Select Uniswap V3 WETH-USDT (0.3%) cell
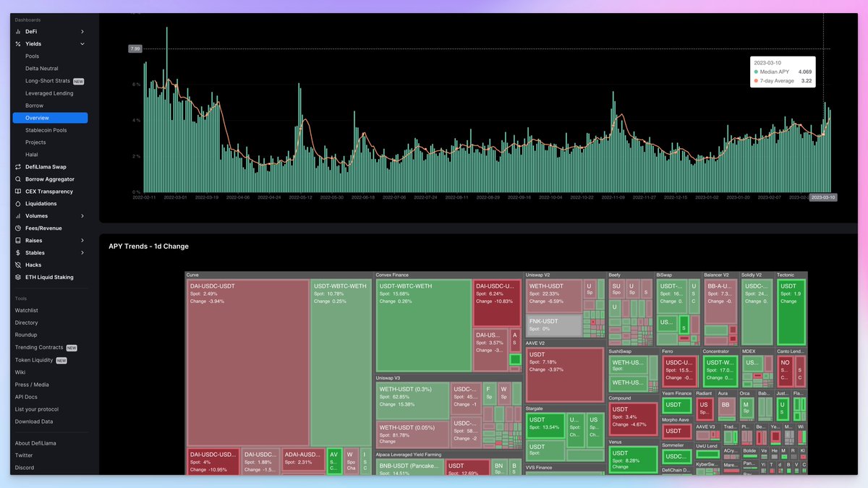This screenshot has height=488, width=868. [413, 401]
